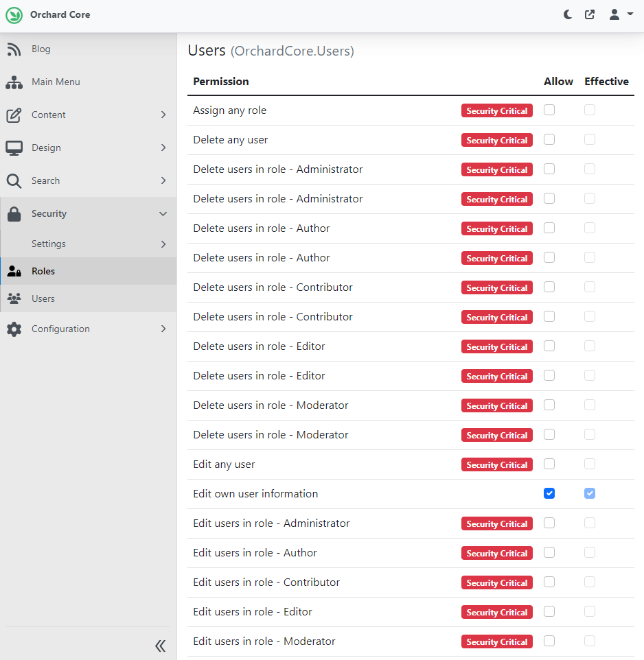Allow Edit users in role - Editor
The image size is (644, 660).
click(x=549, y=611)
